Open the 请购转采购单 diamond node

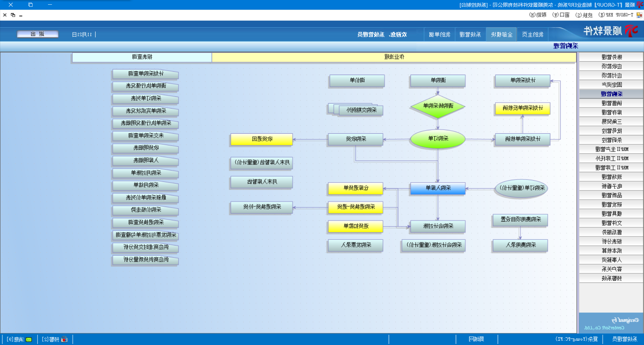[438, 106]
